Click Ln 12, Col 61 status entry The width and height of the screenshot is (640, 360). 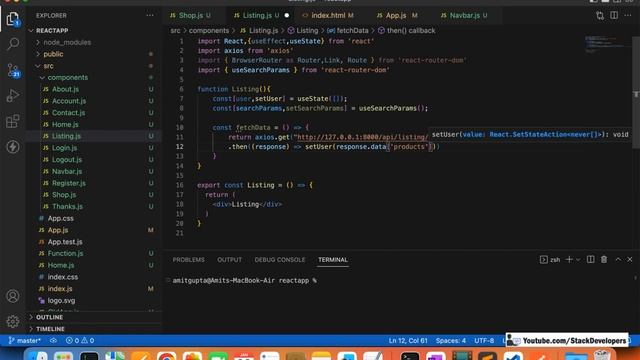coord(408,340)
